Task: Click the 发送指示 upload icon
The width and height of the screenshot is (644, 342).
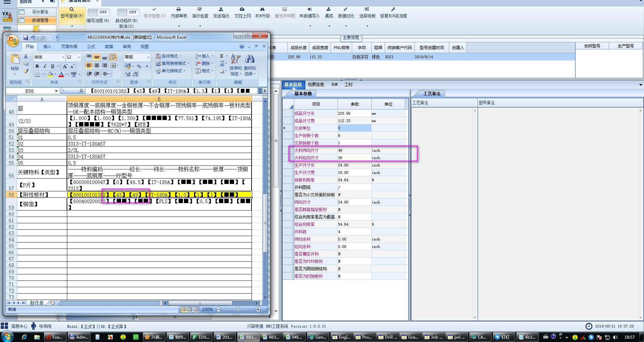Action: pos(221,9)
